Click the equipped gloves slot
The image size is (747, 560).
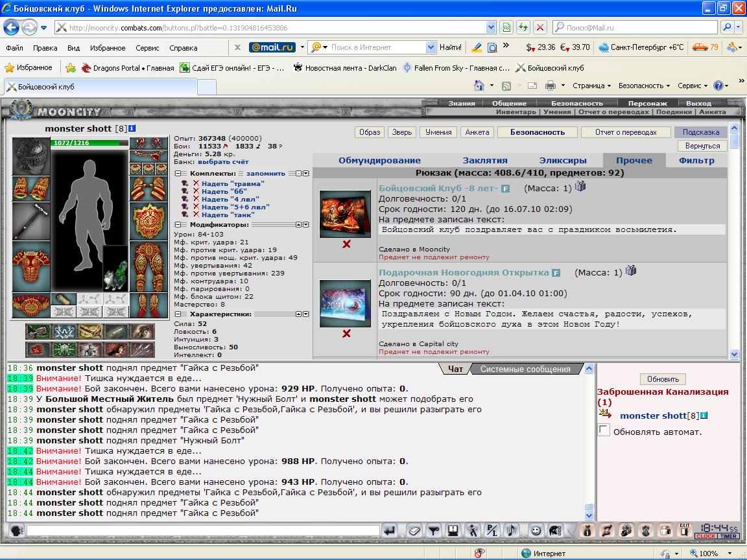tap(148, 189)
